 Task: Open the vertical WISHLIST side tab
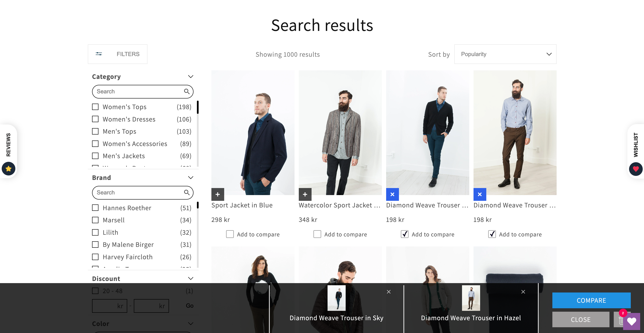(635, 145)
